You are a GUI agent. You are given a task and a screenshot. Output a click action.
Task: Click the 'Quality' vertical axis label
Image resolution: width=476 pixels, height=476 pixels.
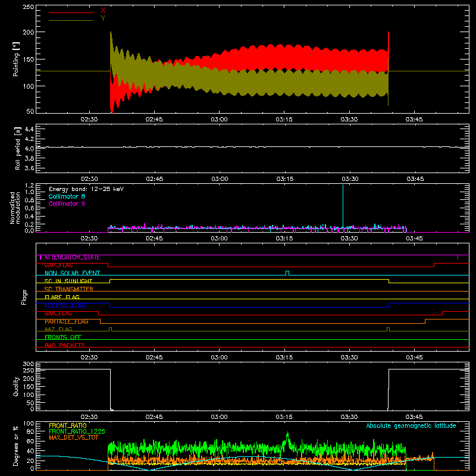[x=16, y=386]
